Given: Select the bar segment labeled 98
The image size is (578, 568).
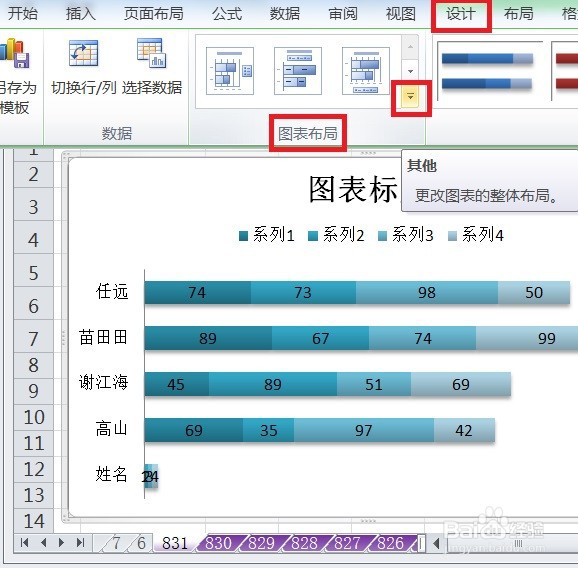Looking at the screenshot, I should (427, 293).
